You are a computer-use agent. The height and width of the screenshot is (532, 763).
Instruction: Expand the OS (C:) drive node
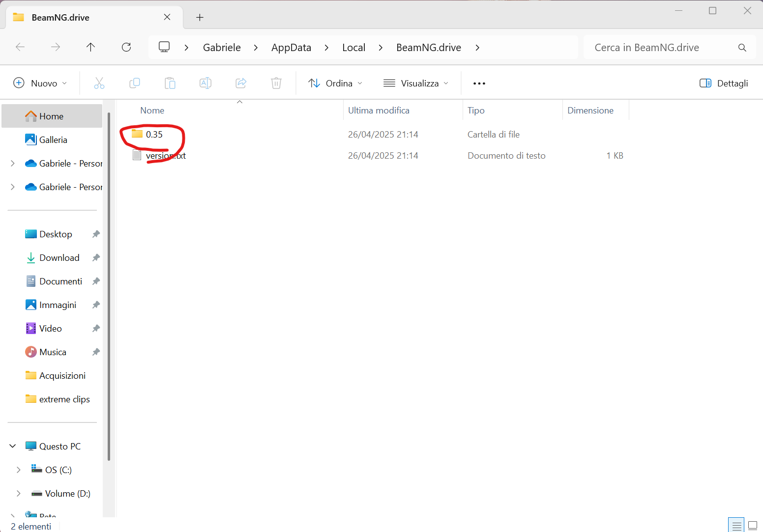click(x=19, y=470)
